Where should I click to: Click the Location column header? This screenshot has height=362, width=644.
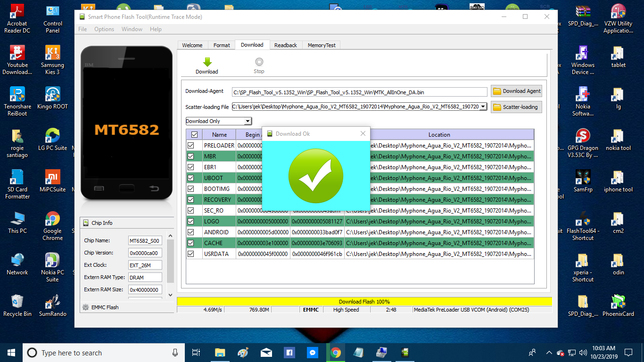(x=439, y=135)
